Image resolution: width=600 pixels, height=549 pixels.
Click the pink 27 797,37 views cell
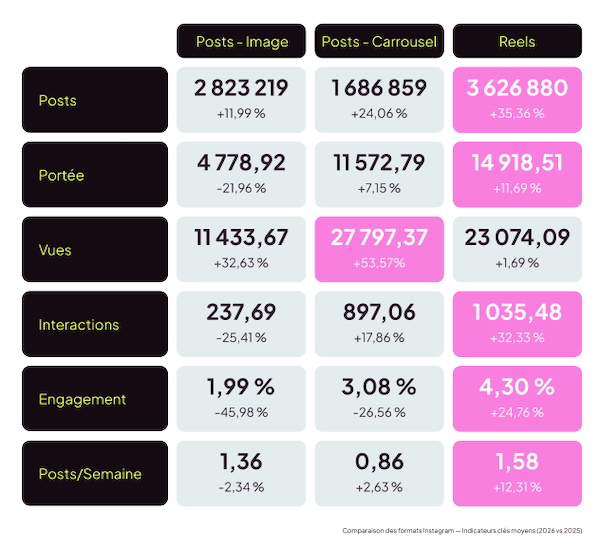[x=379, y=249]
